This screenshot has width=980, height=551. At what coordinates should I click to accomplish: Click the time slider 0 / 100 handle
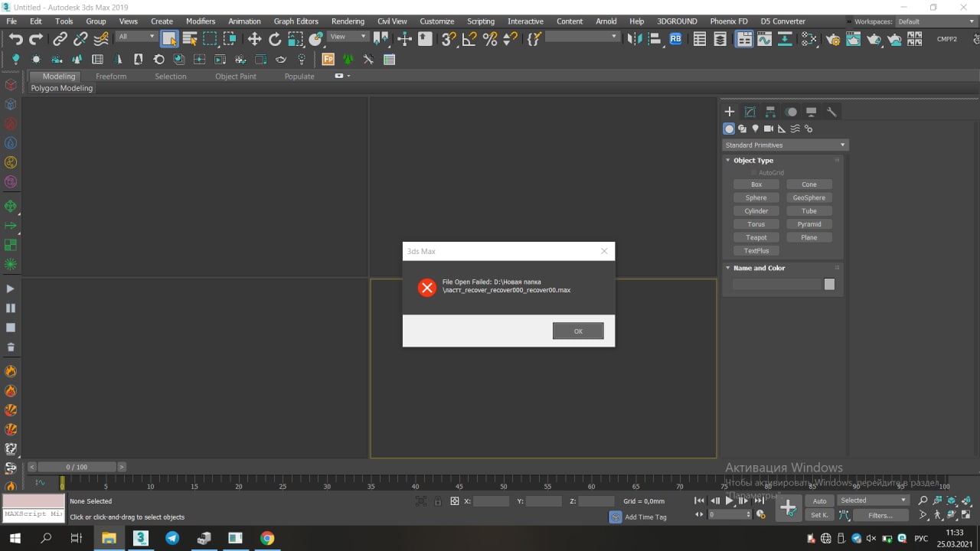[x=77, y=467]
